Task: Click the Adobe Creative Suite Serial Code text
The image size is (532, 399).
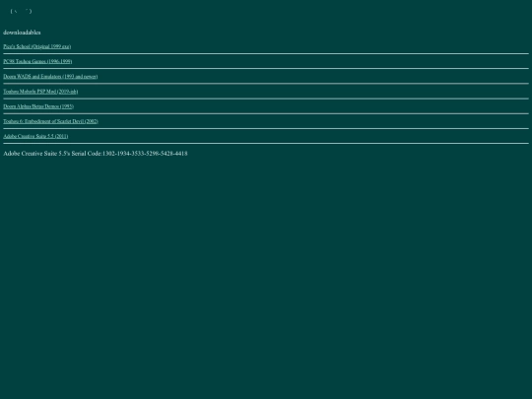Action: [x=96, y=154]
